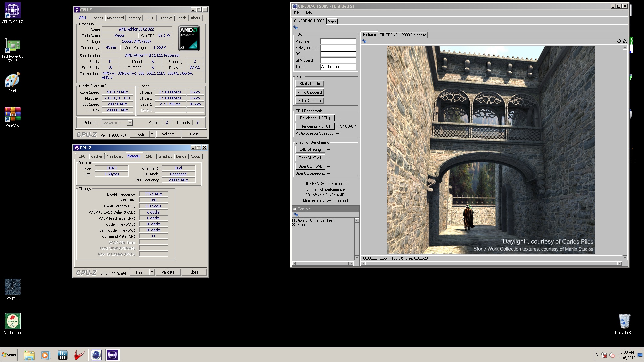Click the CINEBENCH window title icon
The image size is (644, 362).
pos(294,6)
